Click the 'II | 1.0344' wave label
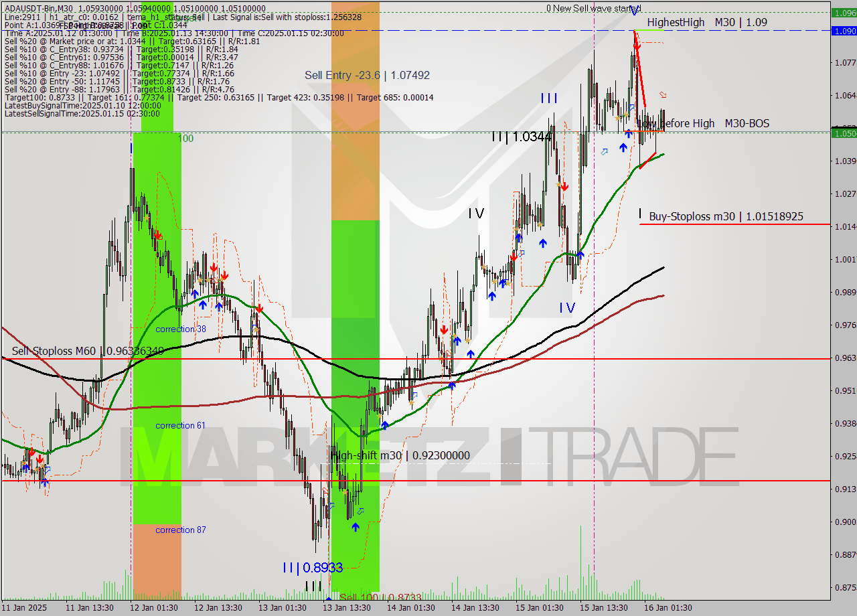This screenshot has height=616, width=857. pyautogui.click(x=521, y=137)
